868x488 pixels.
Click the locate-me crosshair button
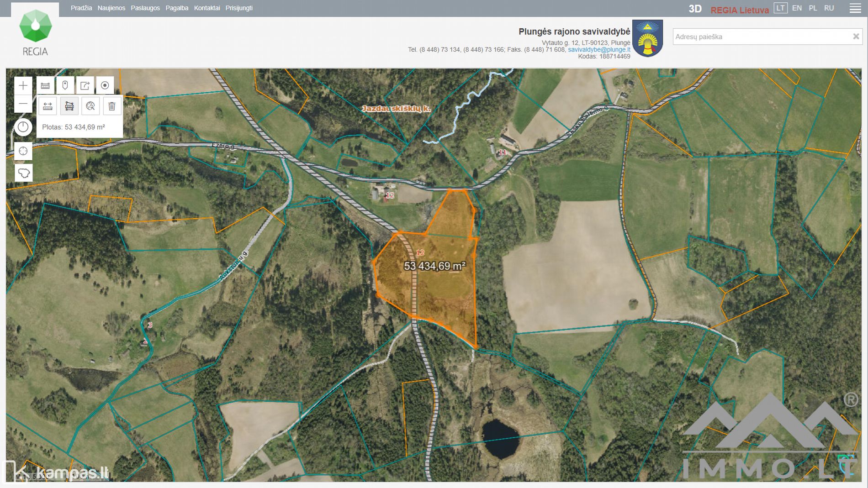coord(23,151)
